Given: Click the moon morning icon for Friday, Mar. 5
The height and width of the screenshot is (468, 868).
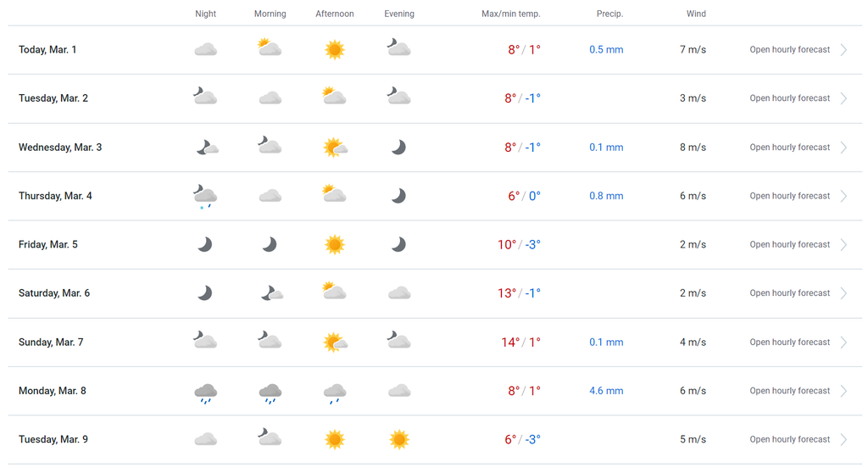Looking at the screenshot, I should pyautogui.click(x=270, y=244).
